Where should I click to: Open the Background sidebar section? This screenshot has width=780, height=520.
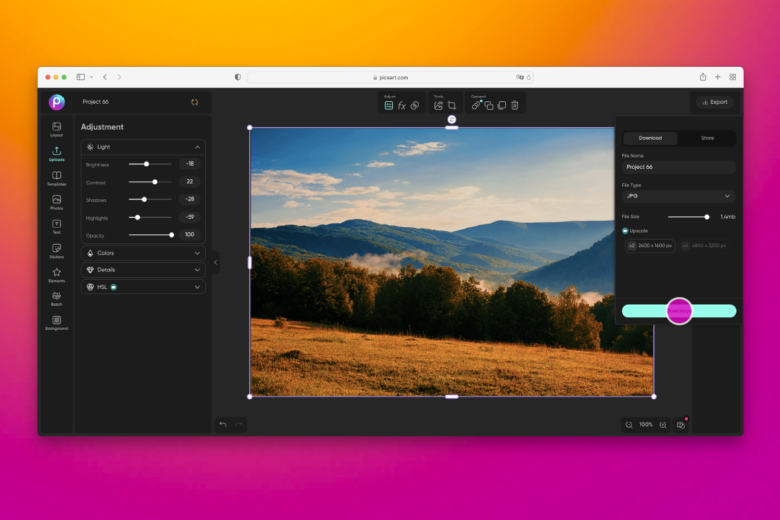click(x=57, y=322)
